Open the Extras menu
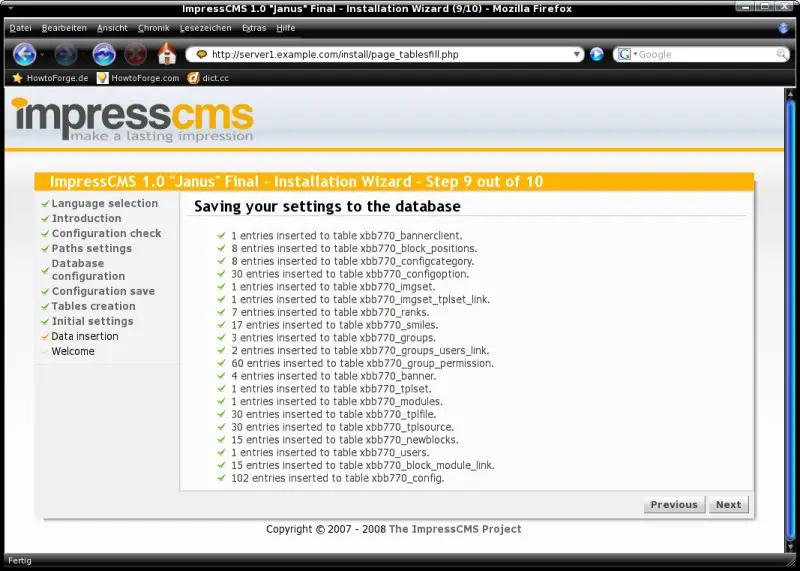Image resolution: width=800 pixels, height=571 pixels. (254, 28)
